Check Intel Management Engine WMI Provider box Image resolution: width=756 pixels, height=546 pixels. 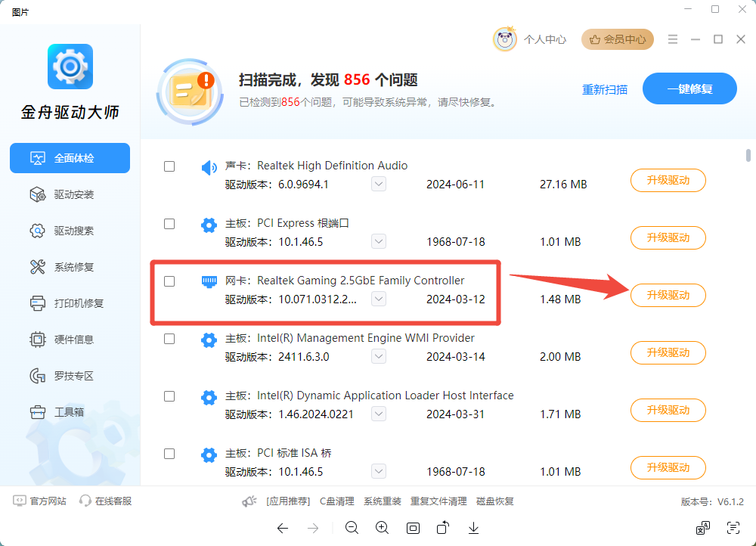(x=169, y=339)
